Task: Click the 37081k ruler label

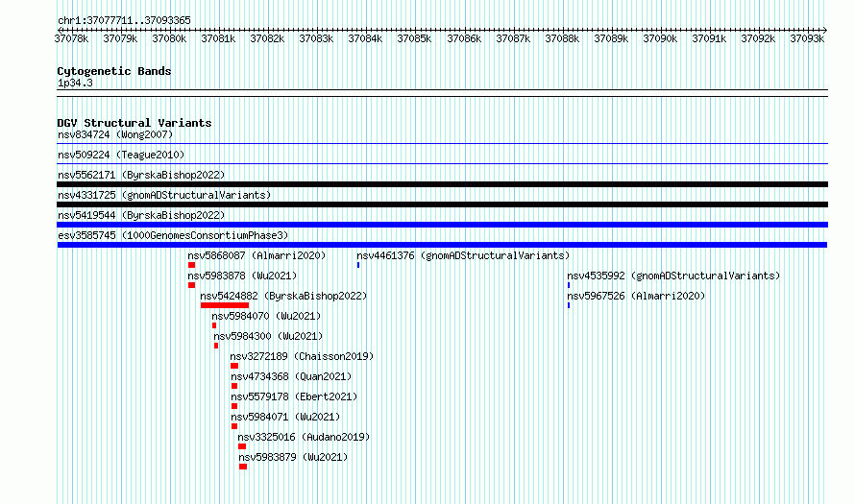Action: [x=218, y=38]
